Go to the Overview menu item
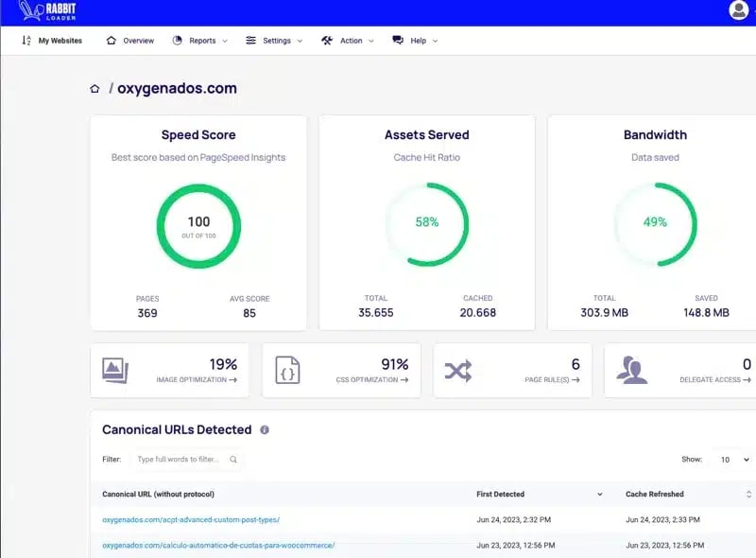This screenshot has height=558, width=756. [130, 41]
